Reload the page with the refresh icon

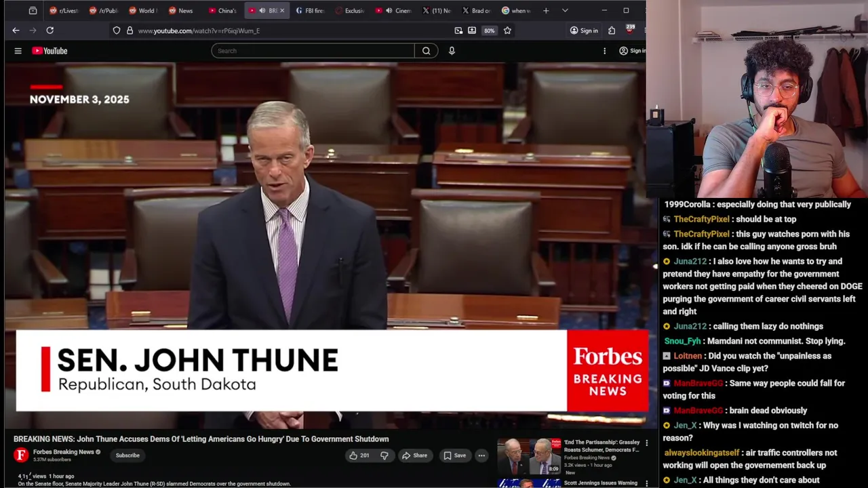[x=50, y=30]
